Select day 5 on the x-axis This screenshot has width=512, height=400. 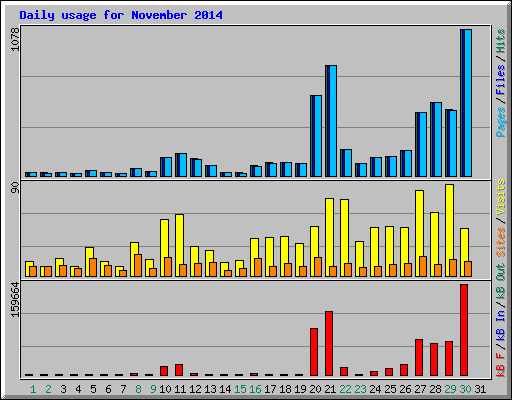click(93, 389)
